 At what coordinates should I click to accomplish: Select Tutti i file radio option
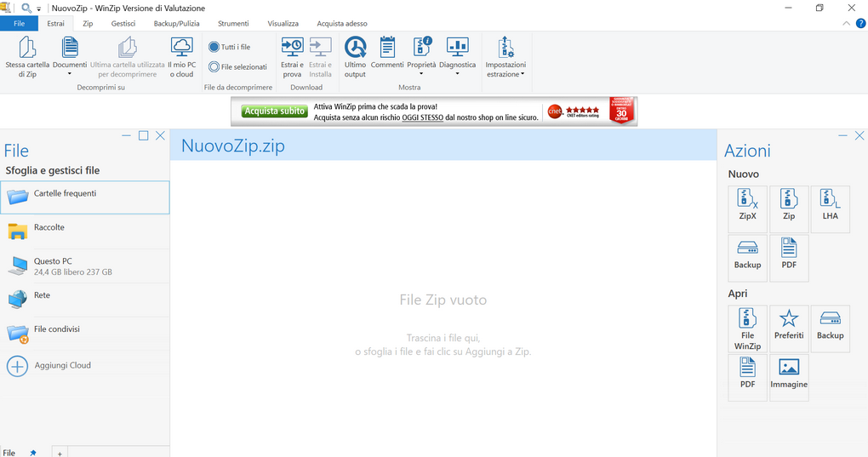(230, 47)
